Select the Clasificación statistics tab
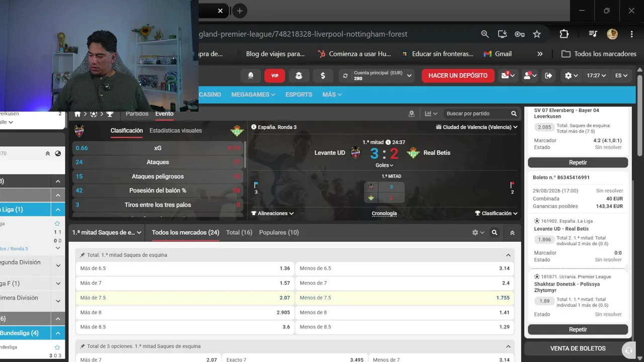This screenshot has height=362, width=644. coord(127,131)
